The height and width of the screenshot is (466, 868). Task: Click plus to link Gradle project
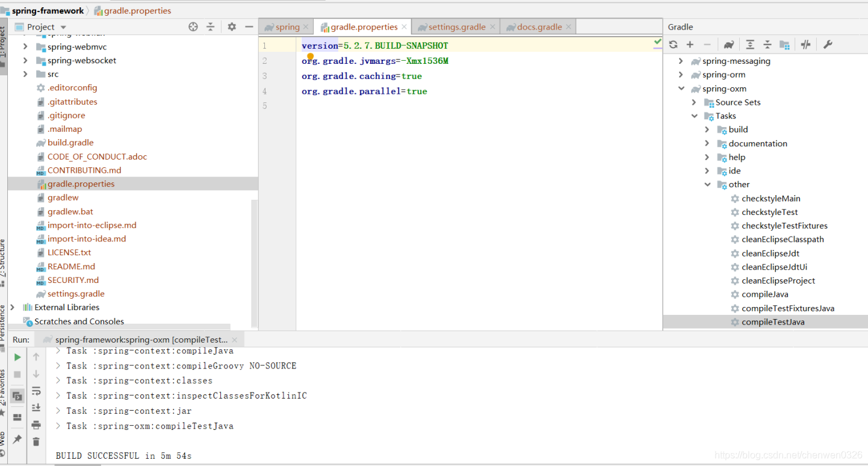click(690, 45)
